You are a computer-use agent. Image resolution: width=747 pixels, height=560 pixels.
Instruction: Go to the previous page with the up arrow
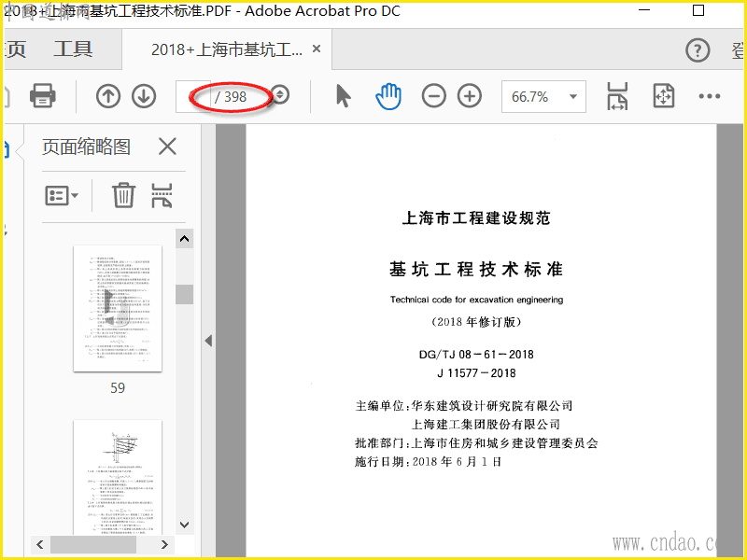108,96
